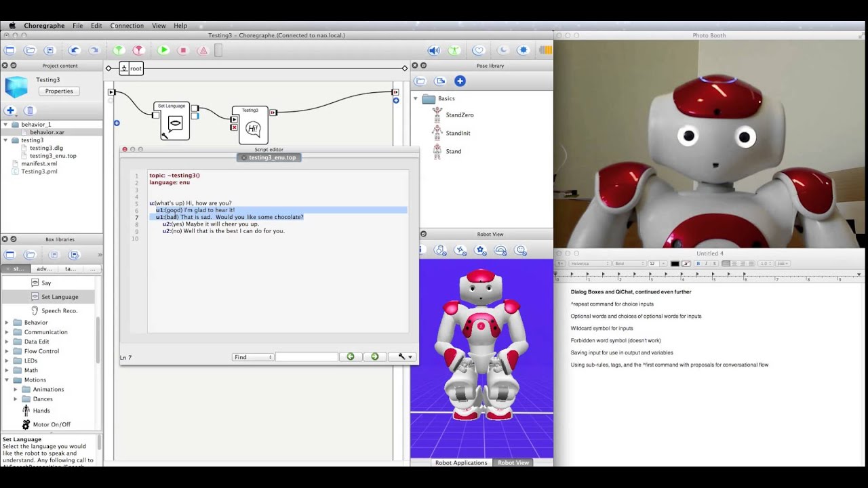Toggle autonomous life heart icon
The image size is (868, 488).
point(479,50)
